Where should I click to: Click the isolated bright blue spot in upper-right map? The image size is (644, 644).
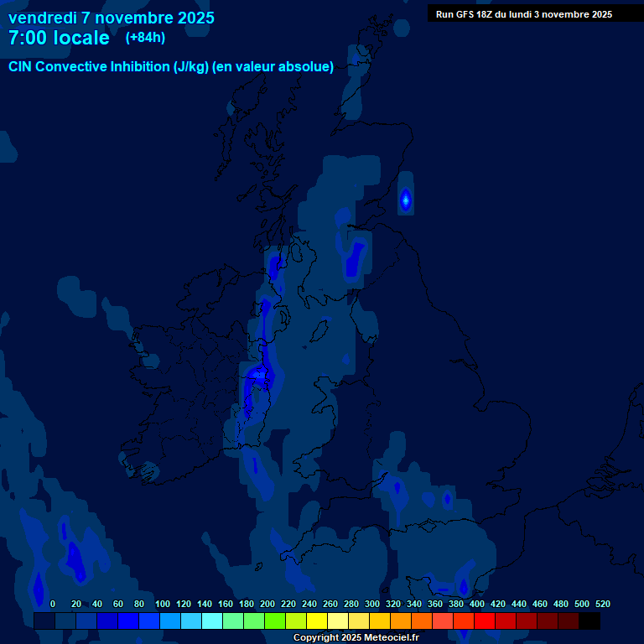(406, 200)
